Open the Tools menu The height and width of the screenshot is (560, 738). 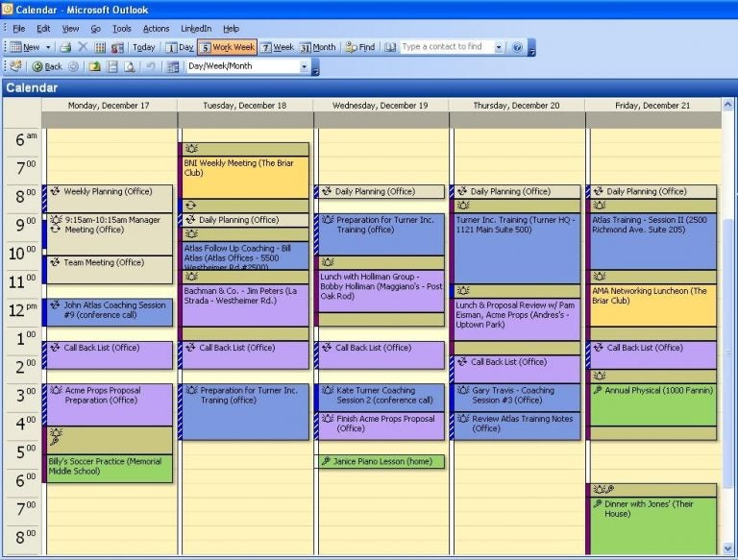[122, 29]
